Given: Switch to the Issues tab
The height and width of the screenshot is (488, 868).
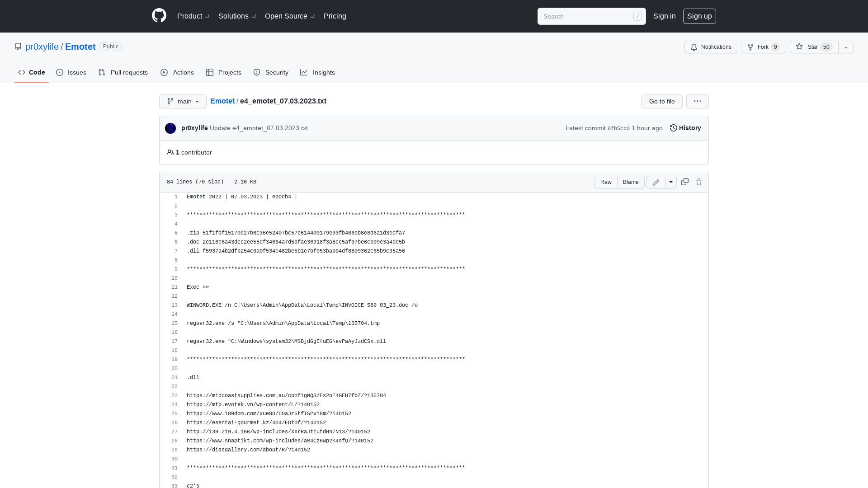Looking at the screenshot, I should coord(71,72).
